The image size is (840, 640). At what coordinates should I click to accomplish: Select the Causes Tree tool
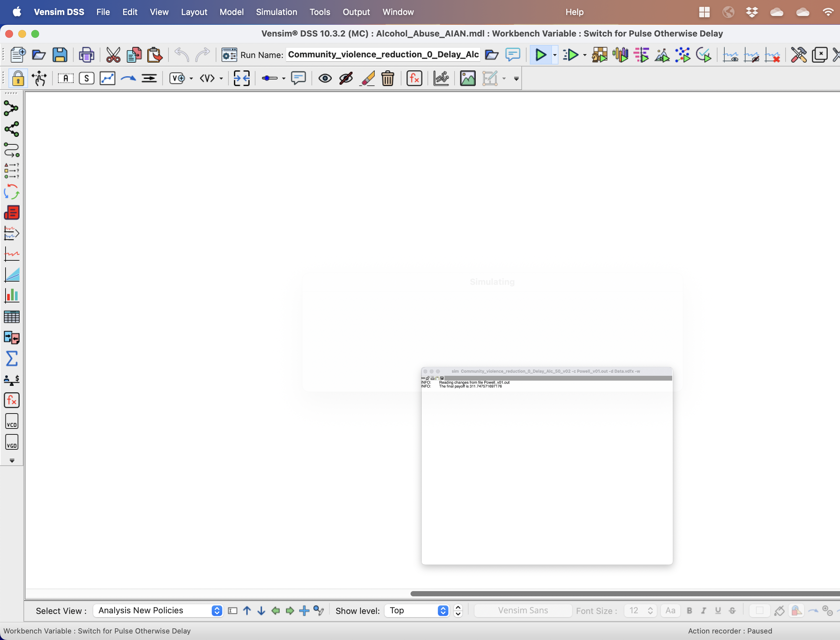(11, 109)
